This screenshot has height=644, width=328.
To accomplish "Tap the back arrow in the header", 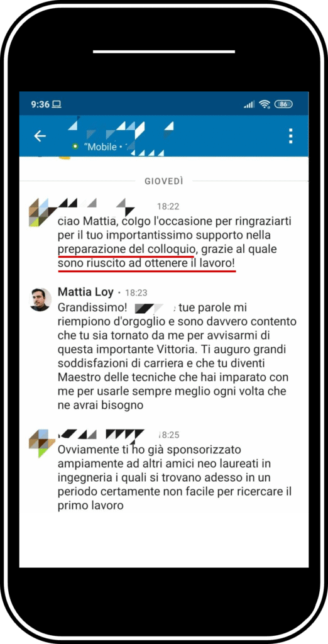I will (40, 136).
